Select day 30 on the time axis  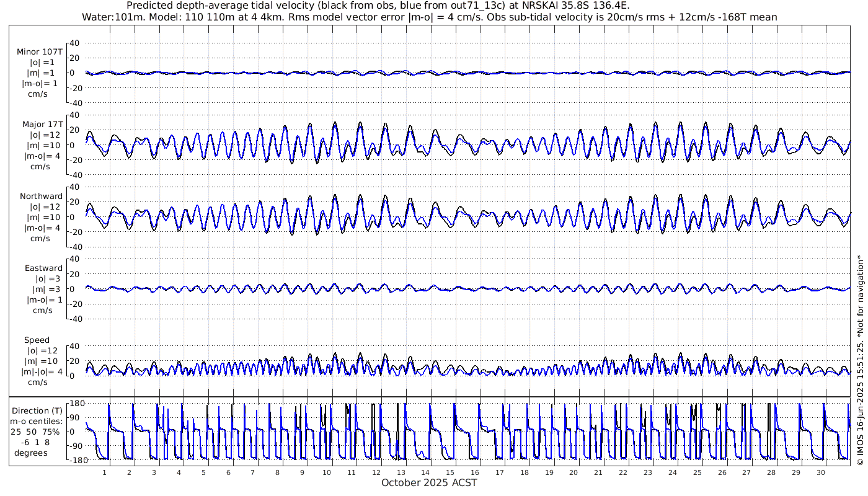pyautogui.click(x=820, y=472)
